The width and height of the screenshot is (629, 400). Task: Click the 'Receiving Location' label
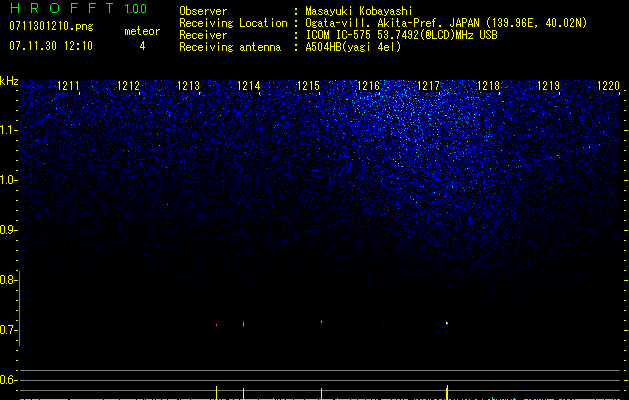tap(233, 23)
